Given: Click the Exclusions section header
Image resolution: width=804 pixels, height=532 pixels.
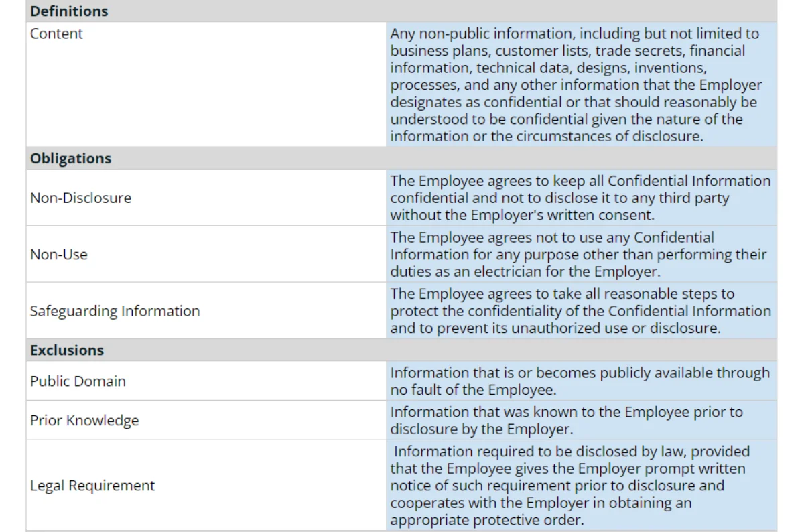Looking at the screenshot, I should pyautogui.click(x=67, y=350).
